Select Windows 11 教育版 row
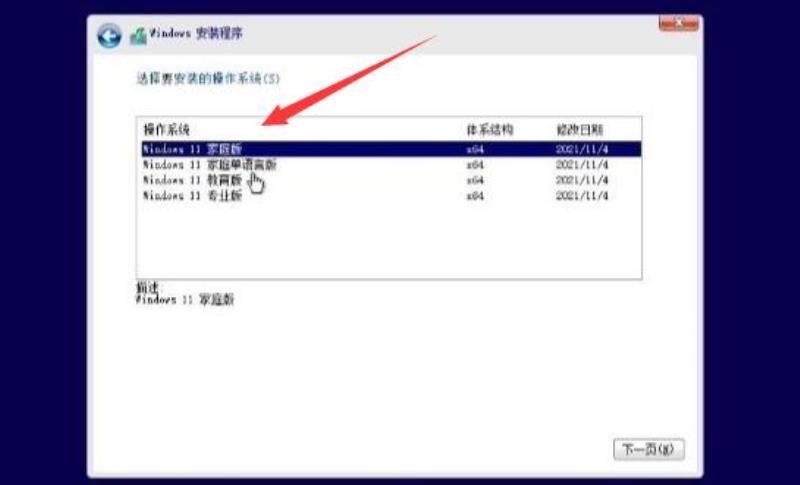The height and width of the screenshot is (485, 800). pos(391,180)
